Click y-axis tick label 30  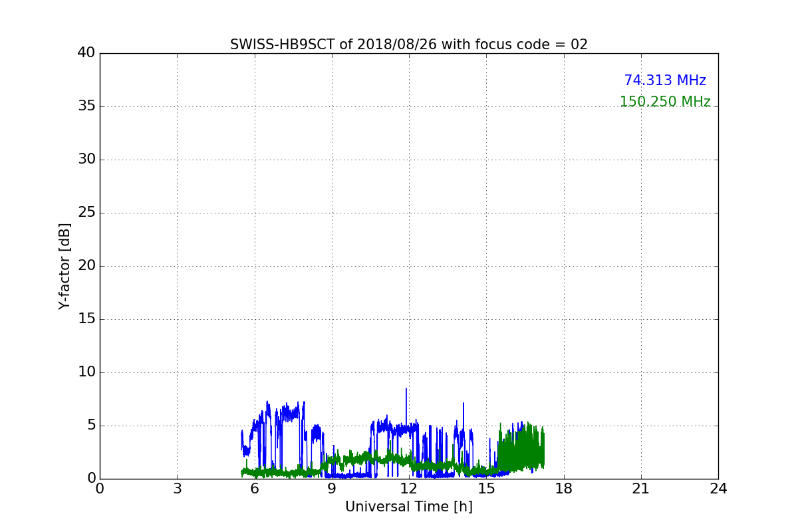86,160
